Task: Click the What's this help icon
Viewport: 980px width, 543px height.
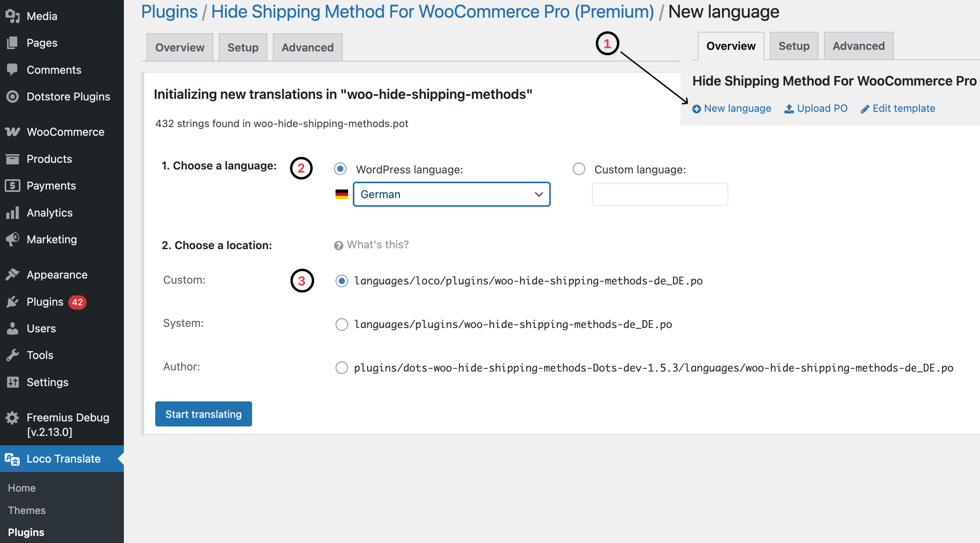Action: (338, 244)
